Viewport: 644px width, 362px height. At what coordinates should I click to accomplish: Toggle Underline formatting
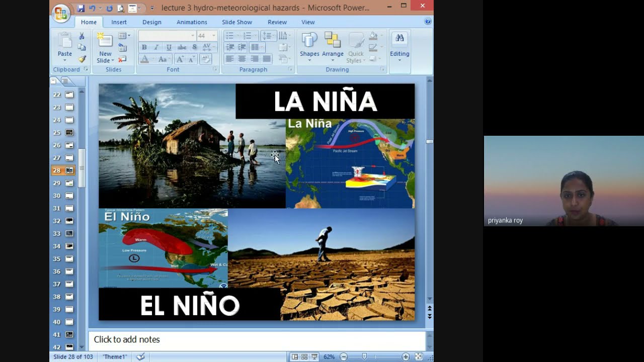pos(169,47)
